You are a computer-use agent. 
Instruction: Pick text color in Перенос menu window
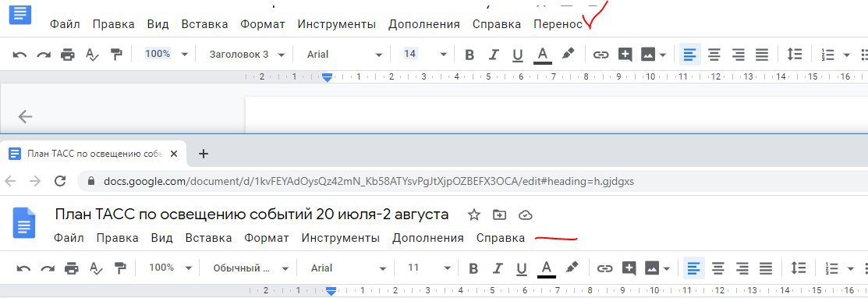click(543, 55)
